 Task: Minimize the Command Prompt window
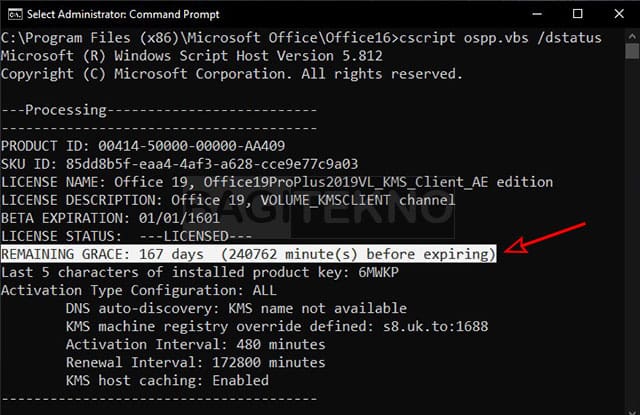point(537,14)
